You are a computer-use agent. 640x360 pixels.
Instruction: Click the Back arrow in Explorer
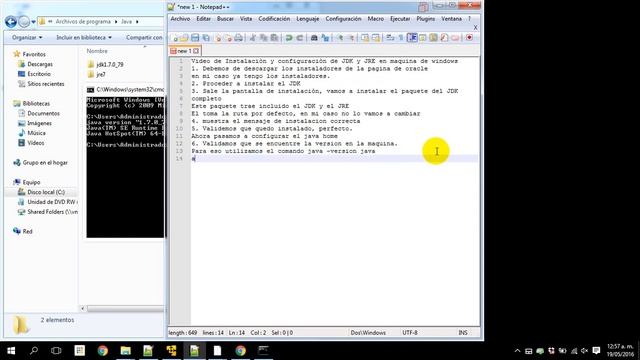(11, 22)
